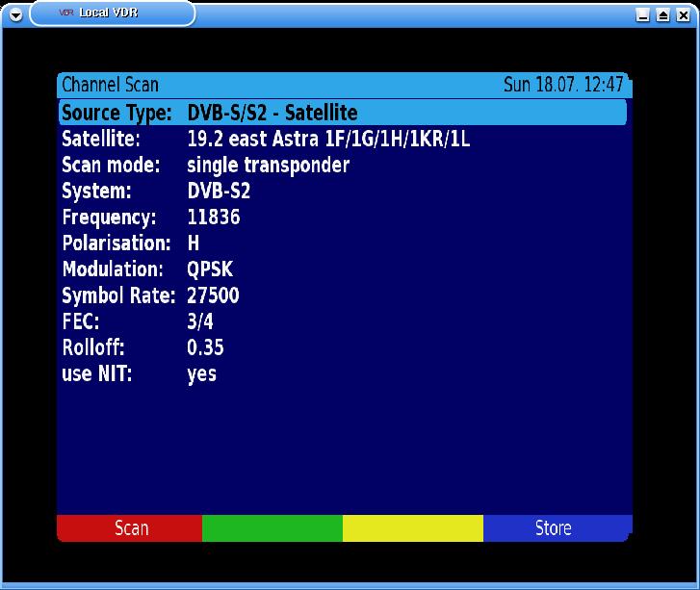Minimize the Local VDR window

643,14
